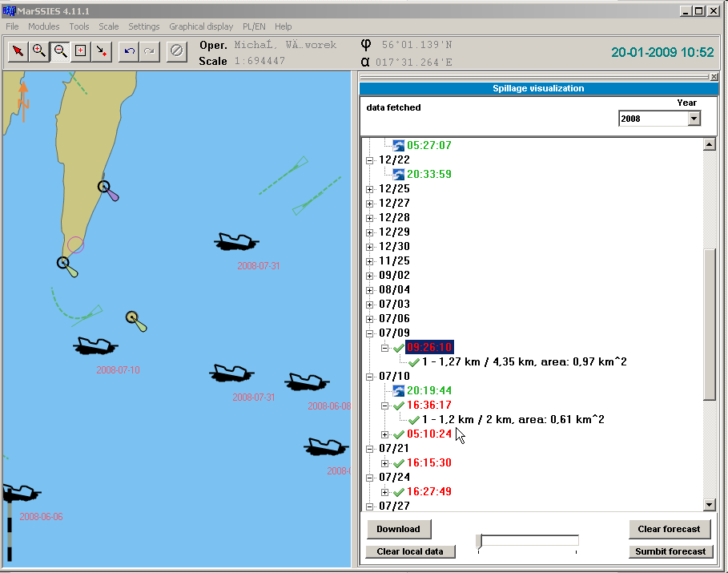728x573 pixels.
Task: Click the forecast slider handle
Action: [479, 541]
